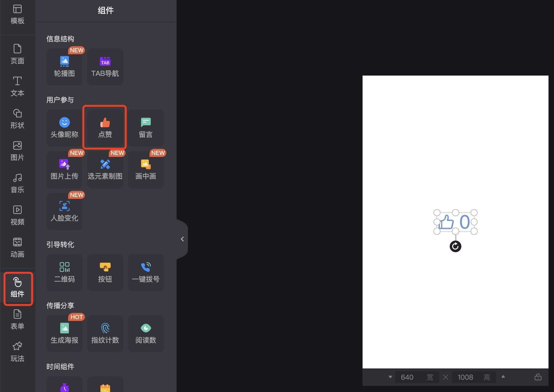Viewport: 554px width, 392px height.
Task: Open the 表单 forms sidebar tab
Action: point(17,320)
